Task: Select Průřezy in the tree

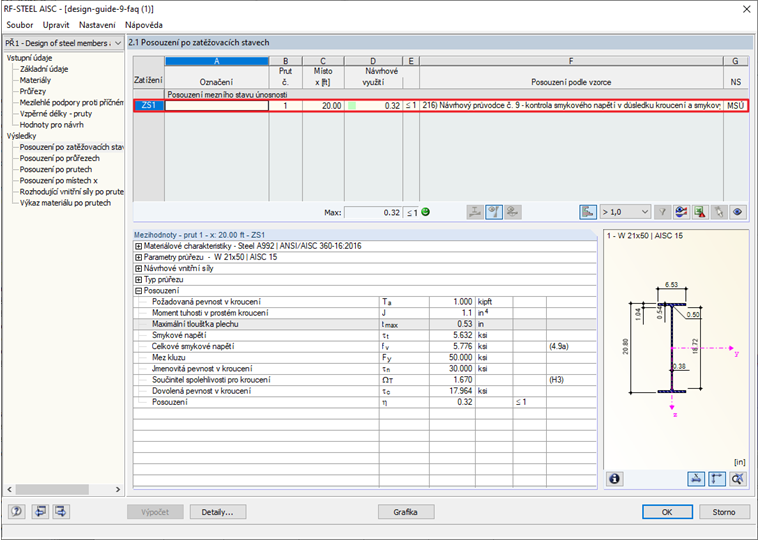Action: click(32, 91)
